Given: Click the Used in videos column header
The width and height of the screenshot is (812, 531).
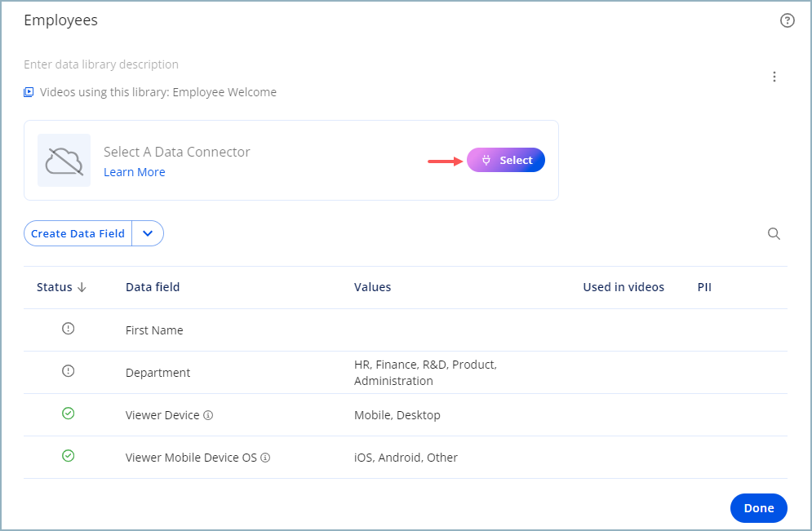Looking at the screenshot, I should click(x=623, y=287).
